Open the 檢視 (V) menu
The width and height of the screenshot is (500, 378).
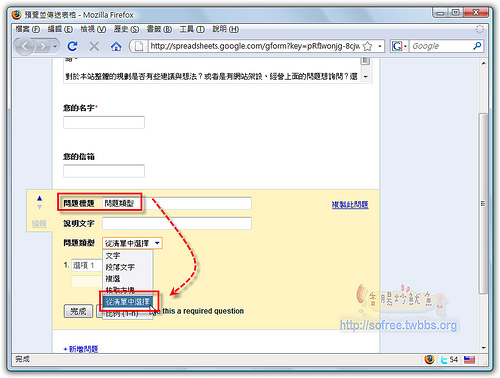(x=93, y=29)
